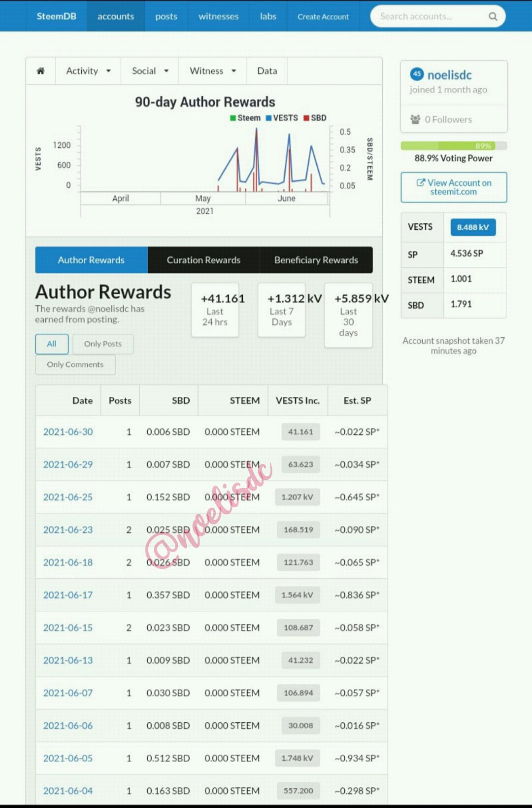The height and width of the screenshot is (808, 532).
Task: Click the 88.9% Voting Power label
Action: click(x=454, y=158)
